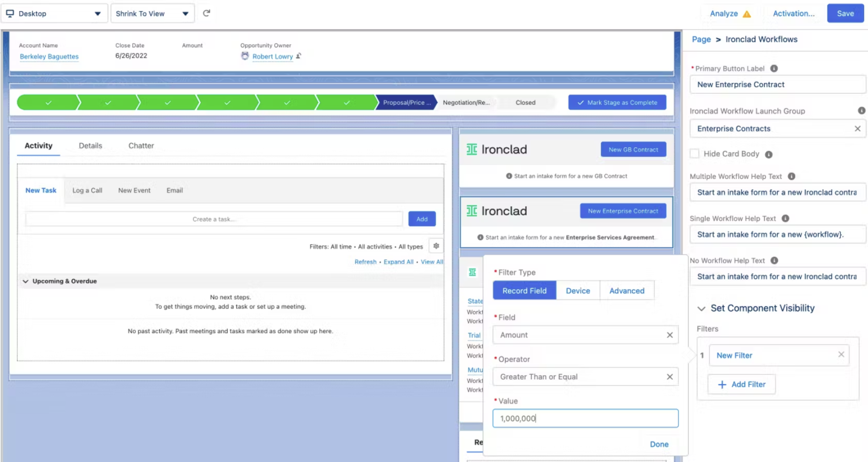868x462 pixels.
Task: Clear the Amount field in filter popup
Action: tap(670, 335)
